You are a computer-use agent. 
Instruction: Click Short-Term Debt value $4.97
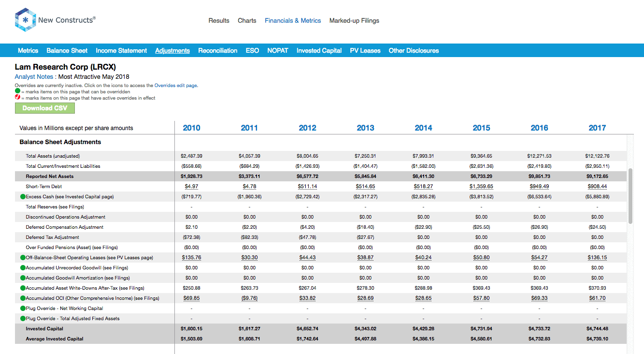pyautogui.click(x=191, y=187)
